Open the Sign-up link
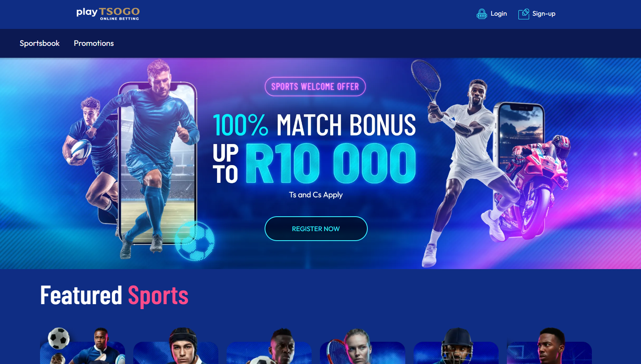Image resolution: width=641 pixels, height=364 pixels. click(544, 14)
